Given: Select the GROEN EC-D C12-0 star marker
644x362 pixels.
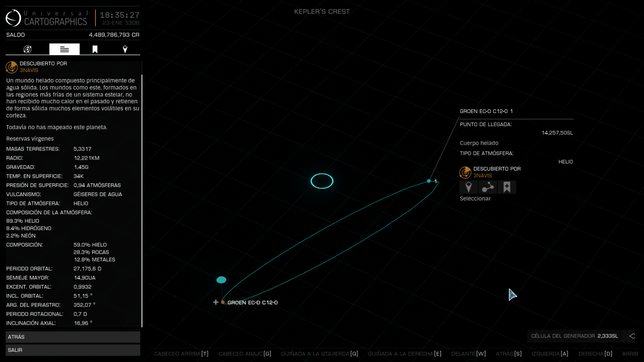Looking at the screenshot, I should (x=223, y=302).
